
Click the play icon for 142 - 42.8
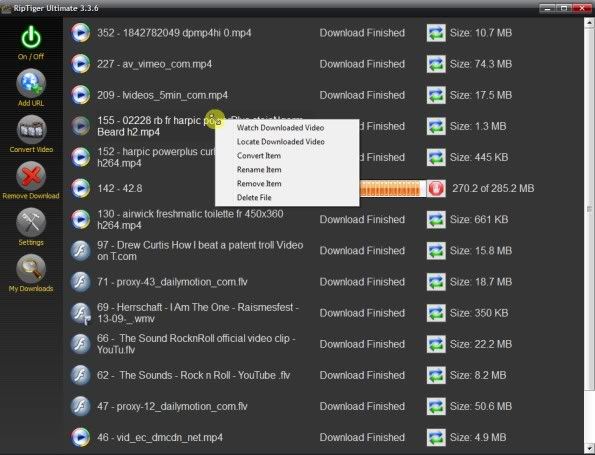(x=80, y=188)
